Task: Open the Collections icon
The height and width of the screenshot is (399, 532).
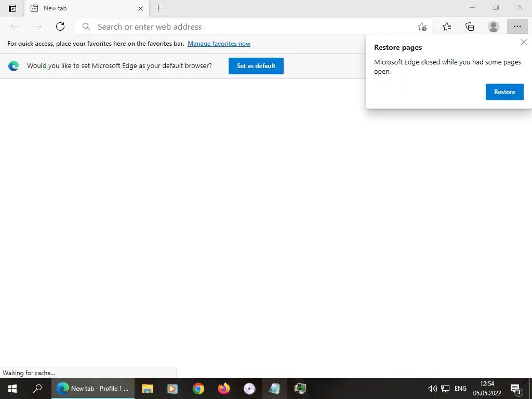Action: (470, 26)
